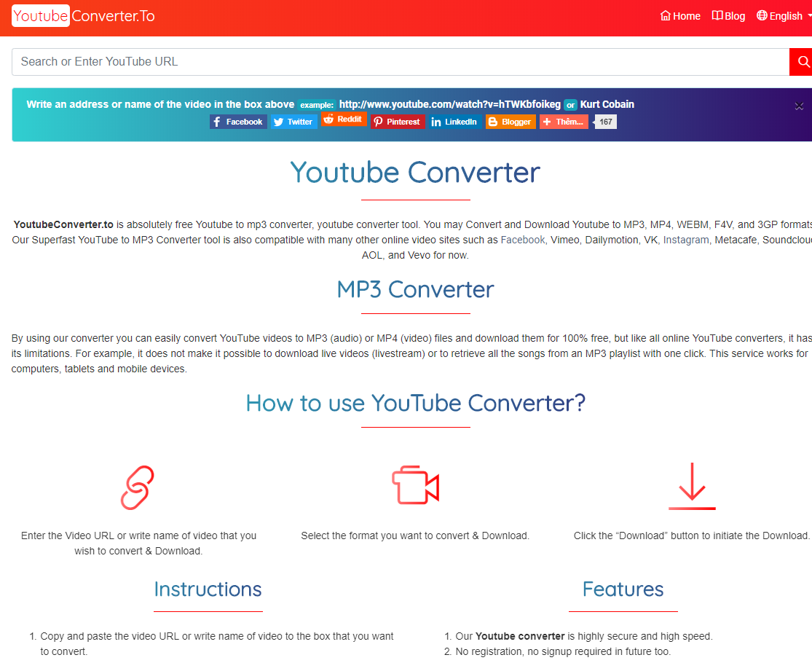Share on LinkedIn button
The height and width of the screenshot is (663, 812).
(x=455, y=122)
